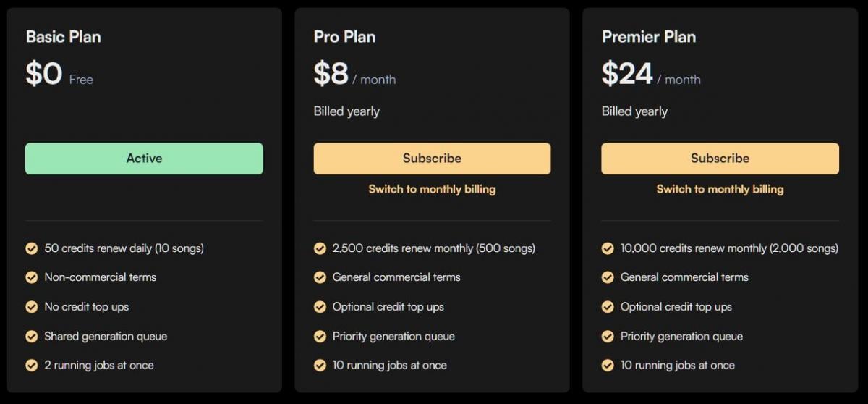Switch Premier Plan to monthly billing
The height and width of the screenshot is (404, 868).
point(720,189)
